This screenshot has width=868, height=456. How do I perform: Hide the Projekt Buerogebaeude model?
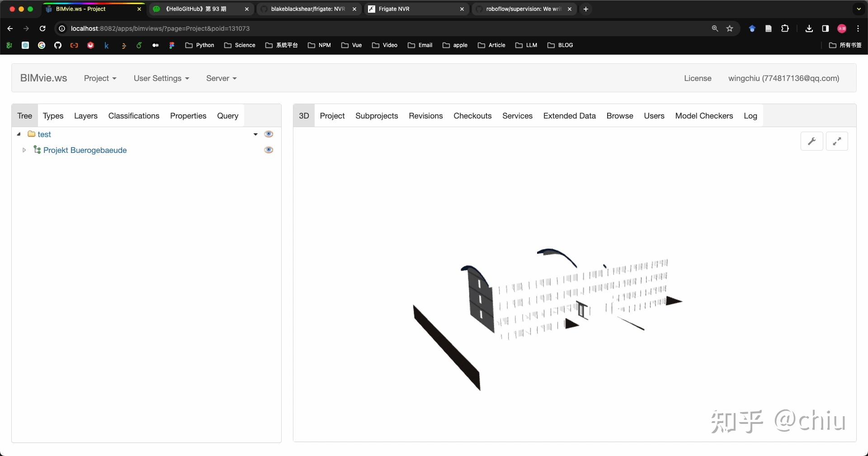point(269,150)
